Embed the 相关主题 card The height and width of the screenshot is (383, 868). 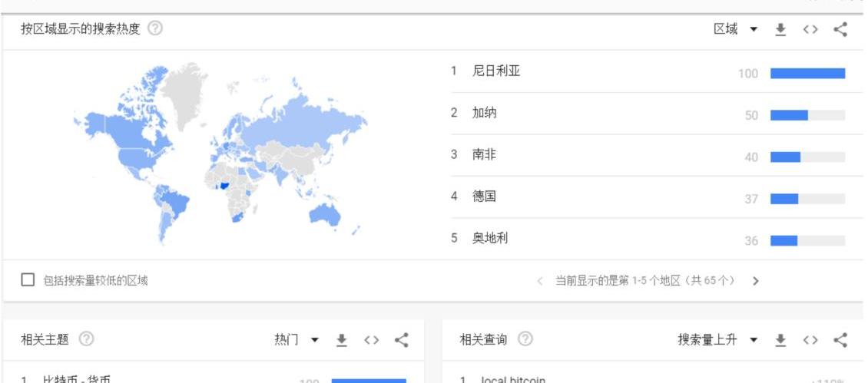(372, 339)
